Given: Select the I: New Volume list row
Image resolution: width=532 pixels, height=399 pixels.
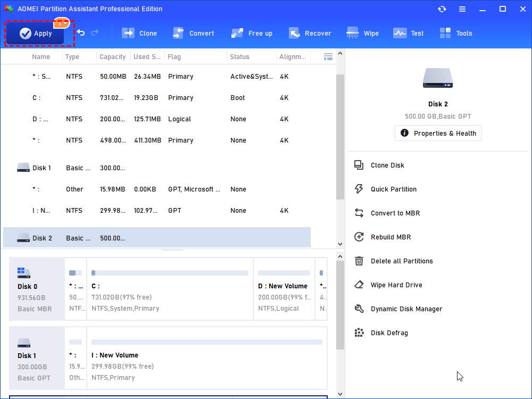Looking at the screenshot, I should pyautogui.click(x=157, y=211).
